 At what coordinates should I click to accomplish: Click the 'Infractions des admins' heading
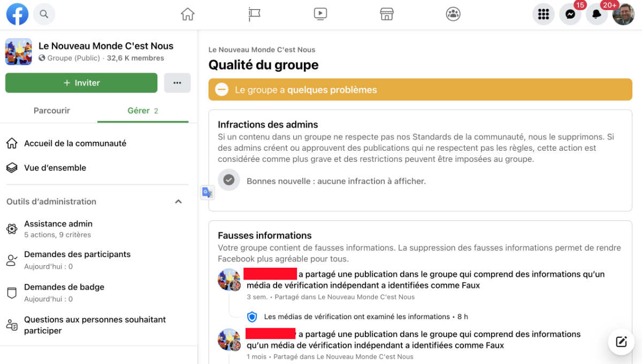(268, 125)
